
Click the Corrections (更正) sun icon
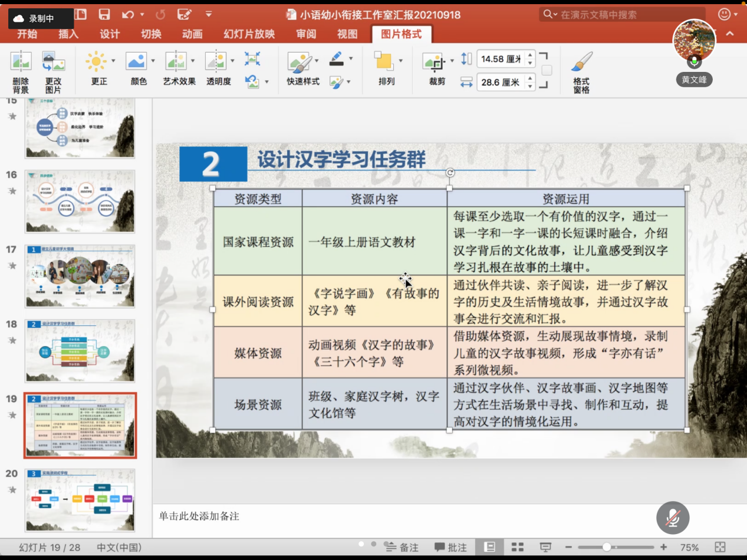coord(96,61)
